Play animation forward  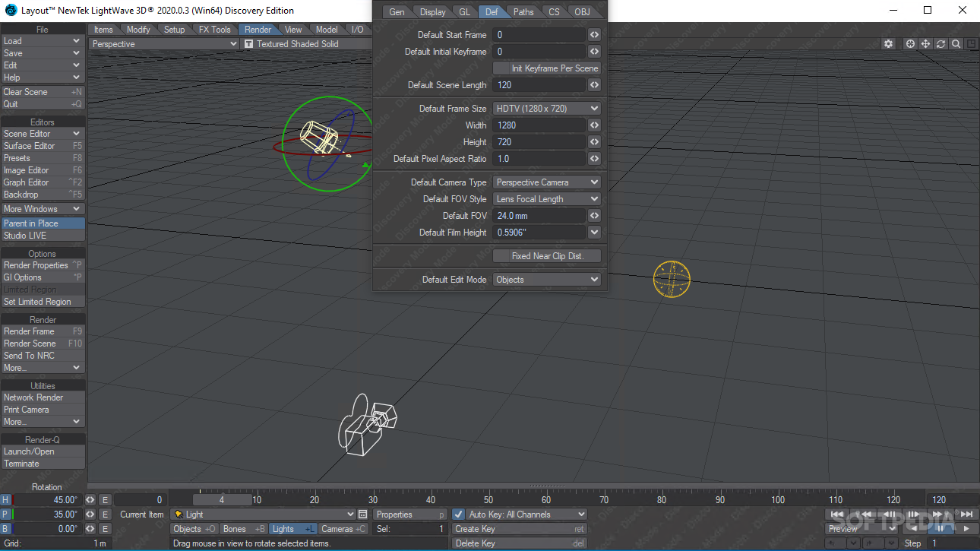966,528
